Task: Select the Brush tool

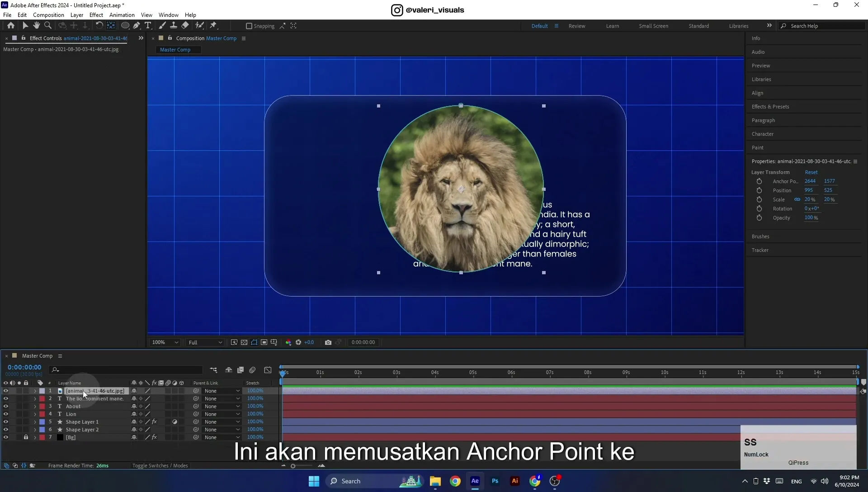Action: pos(162,26)
